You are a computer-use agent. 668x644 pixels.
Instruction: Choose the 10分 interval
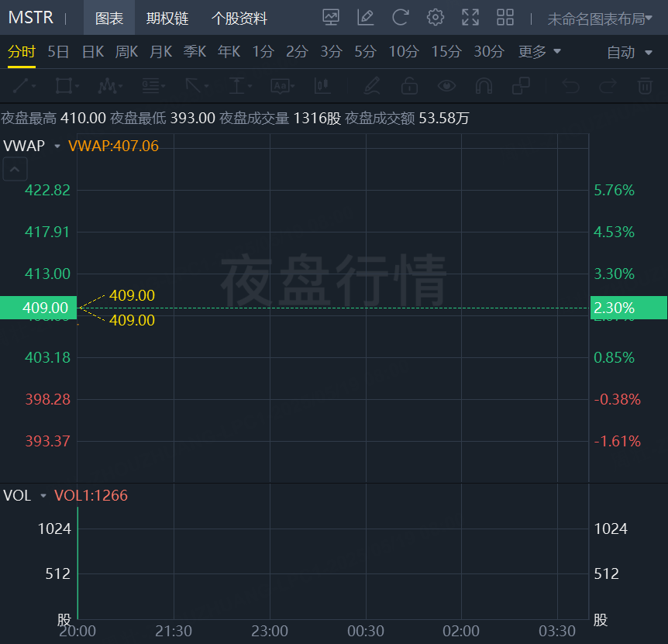[404, 52]
